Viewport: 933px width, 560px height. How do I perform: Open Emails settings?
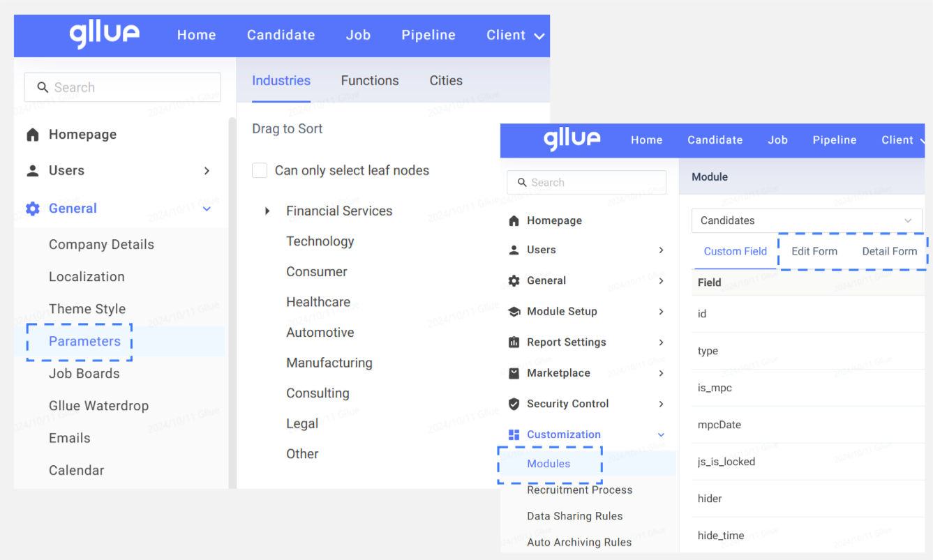(x=69, y=438)
